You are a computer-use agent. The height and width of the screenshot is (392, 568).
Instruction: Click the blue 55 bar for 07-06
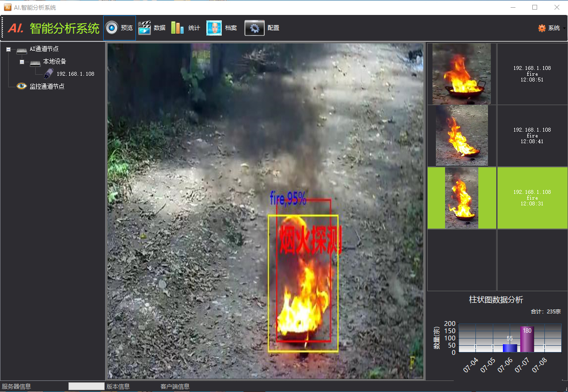[x=510, y=348]
